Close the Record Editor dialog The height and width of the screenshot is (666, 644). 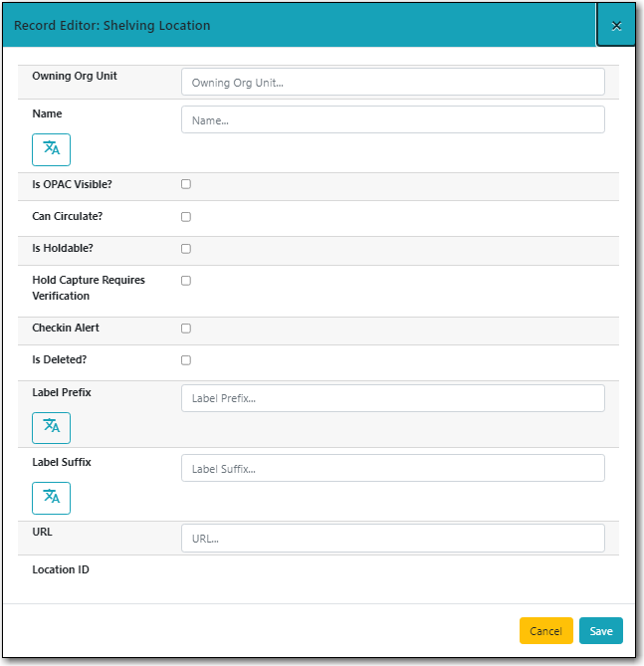[616, 26]
